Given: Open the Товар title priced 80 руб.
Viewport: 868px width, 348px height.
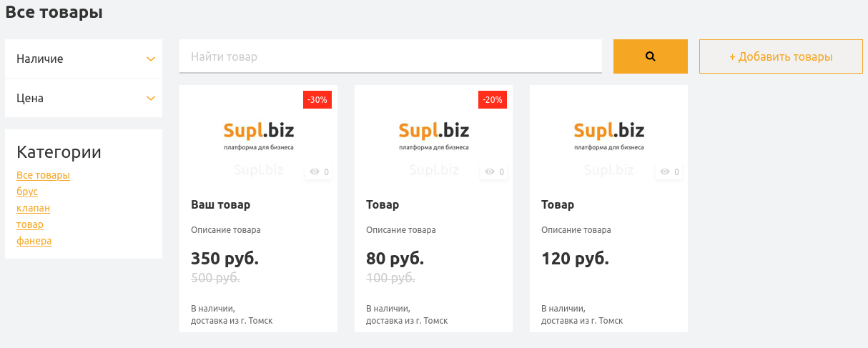Looking at the screenshot, I should pos(383,205).
